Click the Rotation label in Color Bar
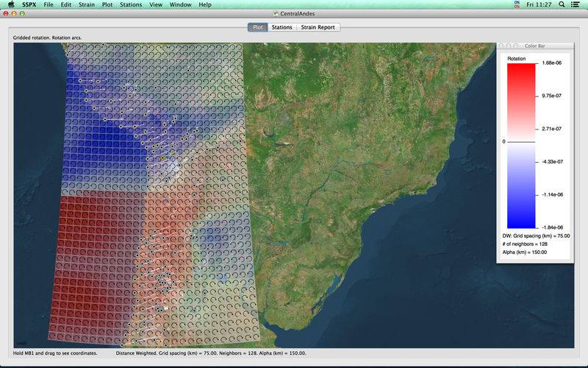The height and width of the screenshot is (368, 588). point(517,59)
